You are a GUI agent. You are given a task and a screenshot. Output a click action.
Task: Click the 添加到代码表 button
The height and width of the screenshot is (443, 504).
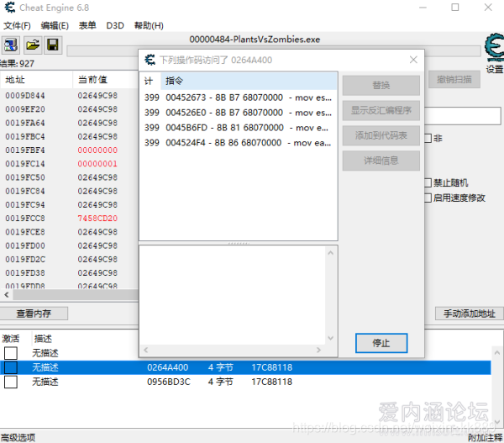point(381,135)
